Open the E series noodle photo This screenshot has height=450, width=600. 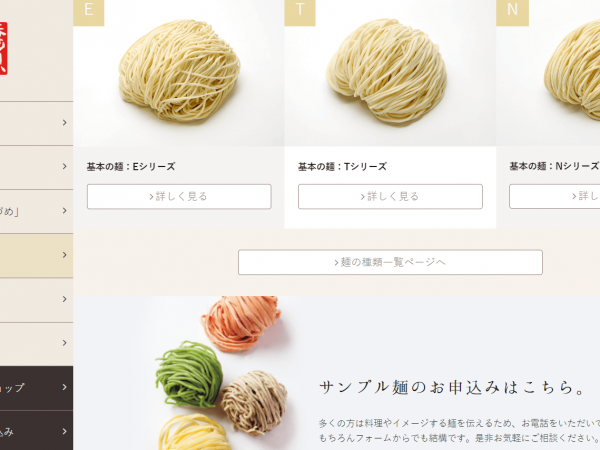click(178, 73)
